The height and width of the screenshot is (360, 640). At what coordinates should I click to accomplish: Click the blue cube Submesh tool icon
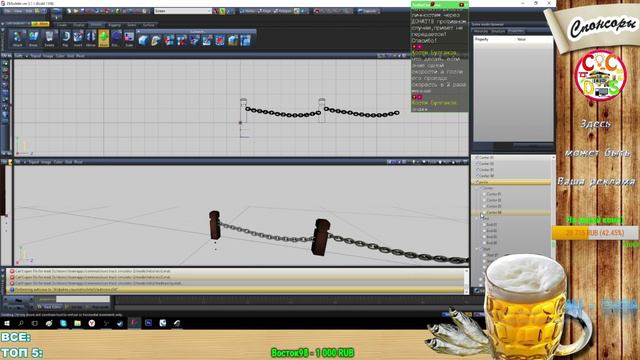pyautogui.click(x=143, y=40)
